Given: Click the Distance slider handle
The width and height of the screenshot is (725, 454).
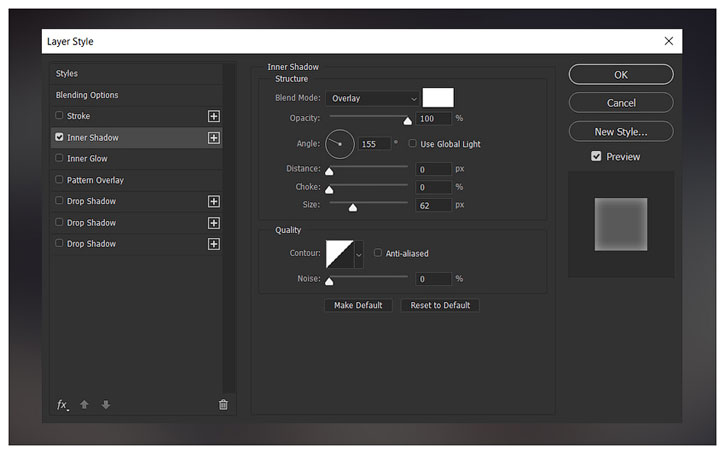Looking at the screenshot, I should coord(329,172).
